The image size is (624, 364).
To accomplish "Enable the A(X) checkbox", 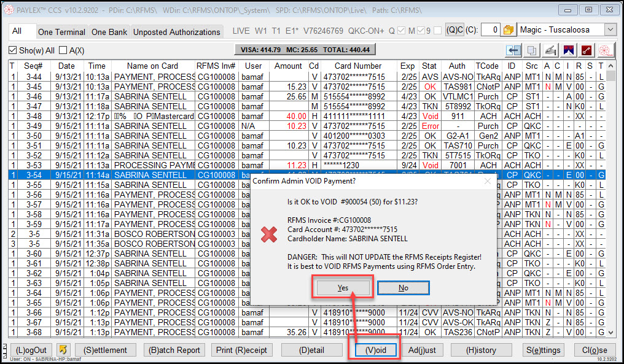I will (x=63, y=50).
